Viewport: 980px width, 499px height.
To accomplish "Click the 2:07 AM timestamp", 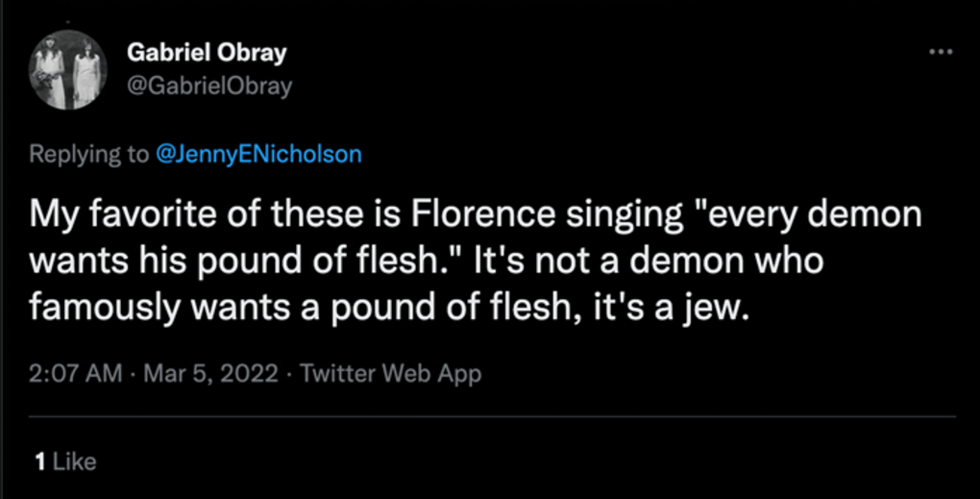I will click(75, 373).
